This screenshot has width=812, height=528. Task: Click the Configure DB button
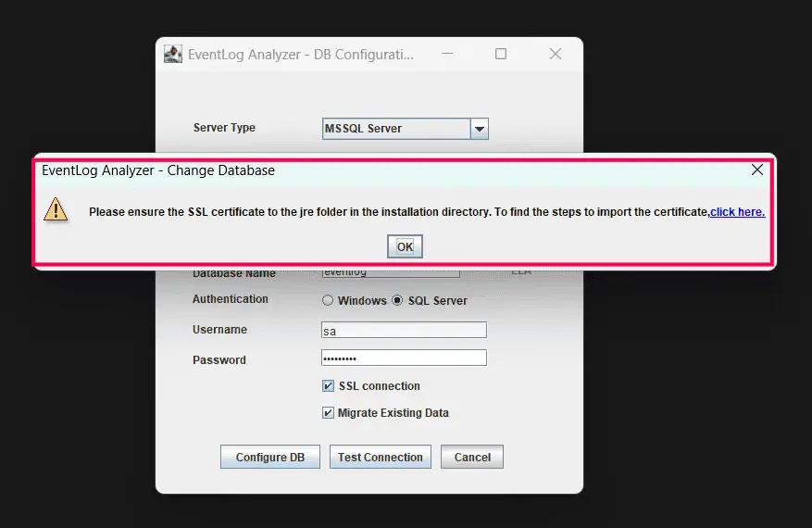tap(270, 457)
